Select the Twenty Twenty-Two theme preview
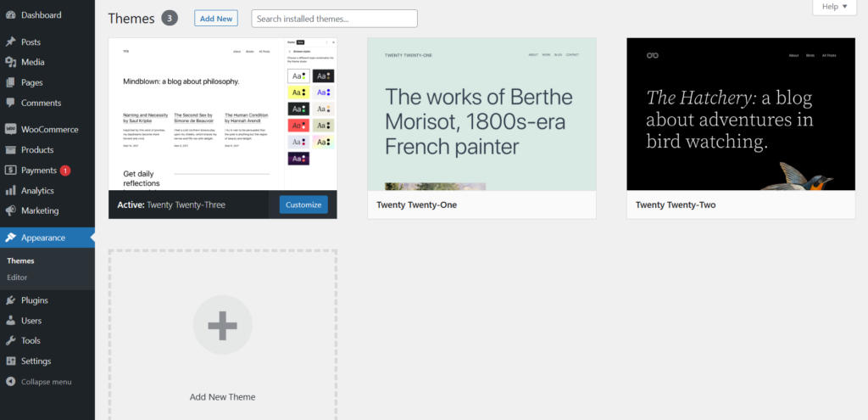 (x=741, y=115)
